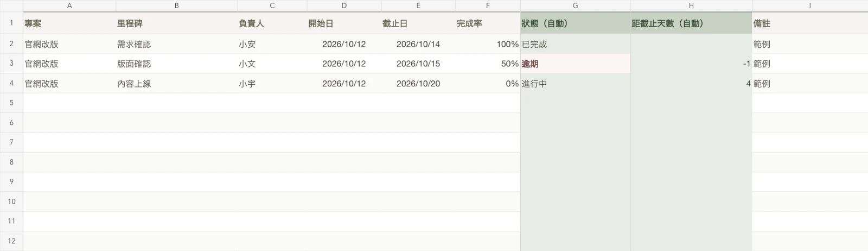Screen dimensions: 868x251
Task: Select row 1 header
Action: [x=11, y=23]
